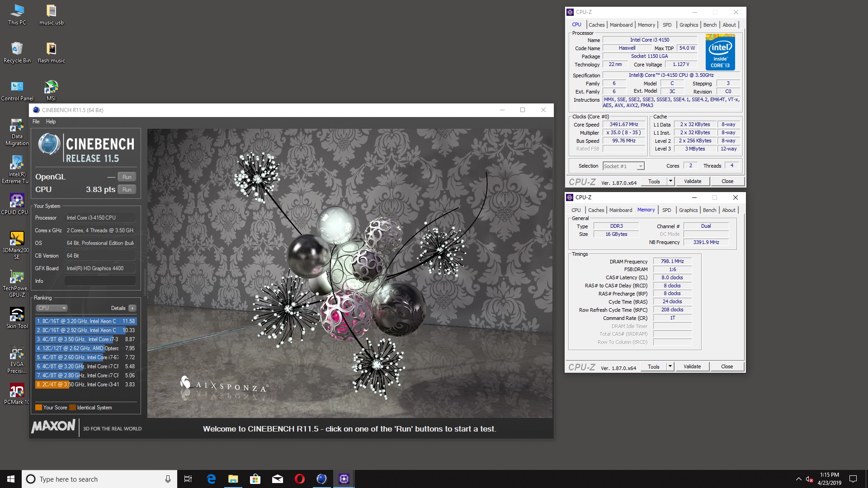Open Tools dropdown arrow in top CPU-Z
This screenshot has width=868, height=488.
(670, 181)
